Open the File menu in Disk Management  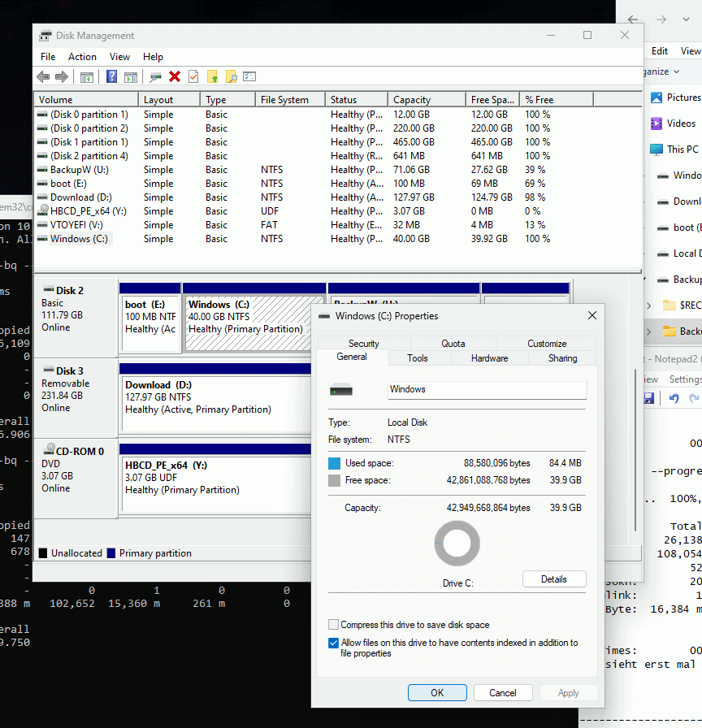(48, 57)
